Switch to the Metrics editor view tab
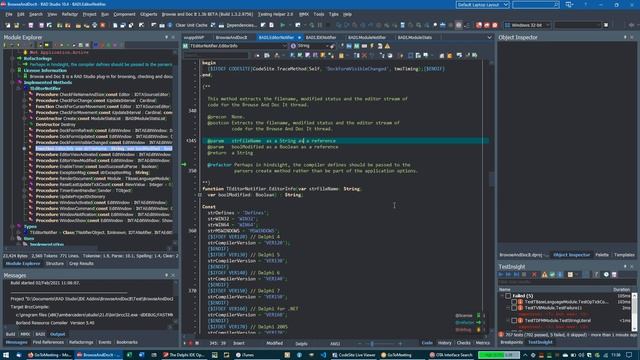This screenshot has height=360, width=640. click(482, 343)
